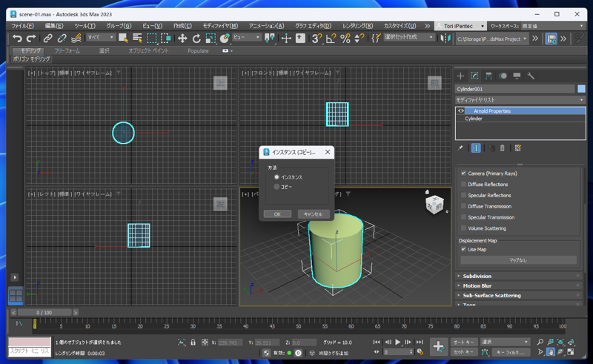Toggle Angle Snap icon

(331, 39)
